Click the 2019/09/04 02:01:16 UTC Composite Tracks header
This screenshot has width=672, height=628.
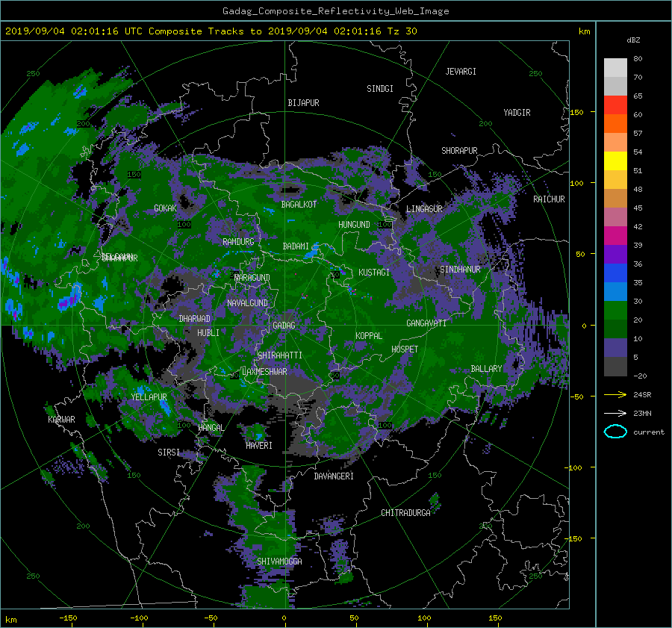click(211, 31)
